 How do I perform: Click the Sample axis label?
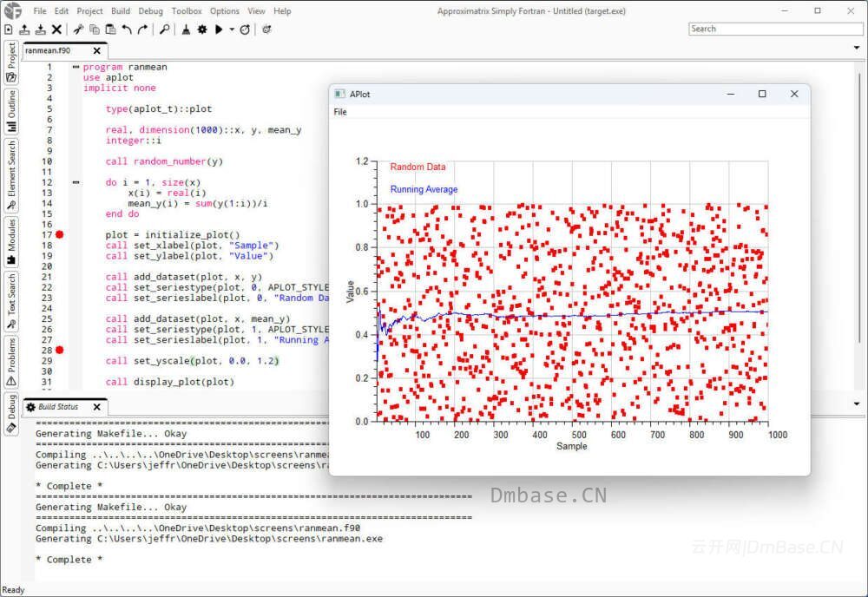[572, 446]
